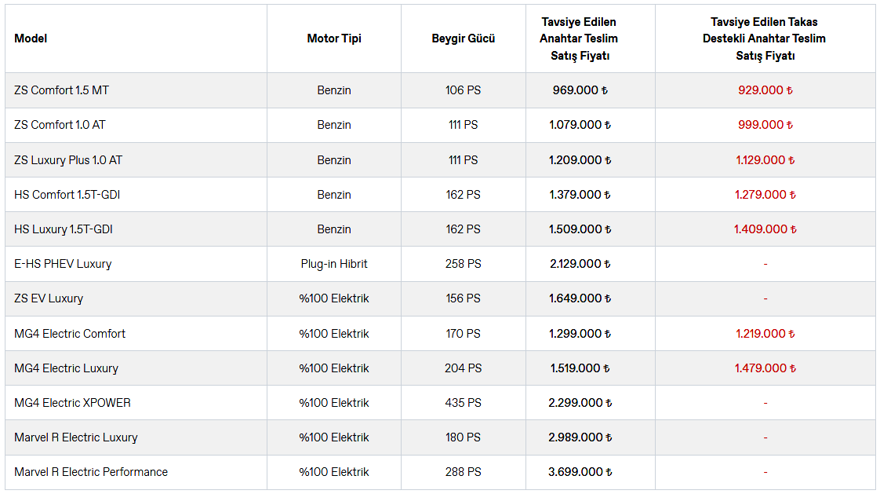This screenshot has width=880, height=493.
Task: Click the Model column header
Action: (x=31, y=39)
